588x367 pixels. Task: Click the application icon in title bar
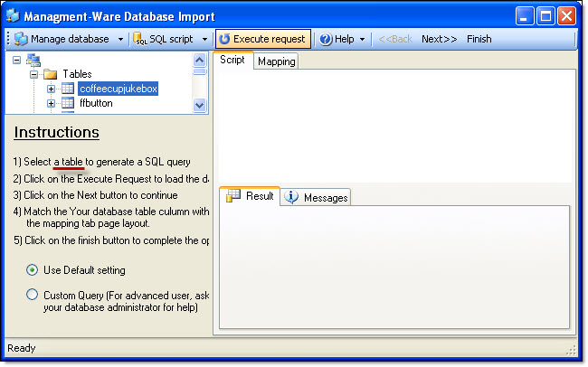tap(13, 16)
